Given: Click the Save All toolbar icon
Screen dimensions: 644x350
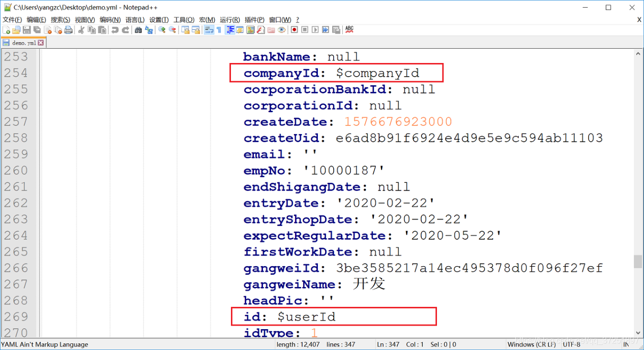Looking at the screenshot, I should (37, 30).
